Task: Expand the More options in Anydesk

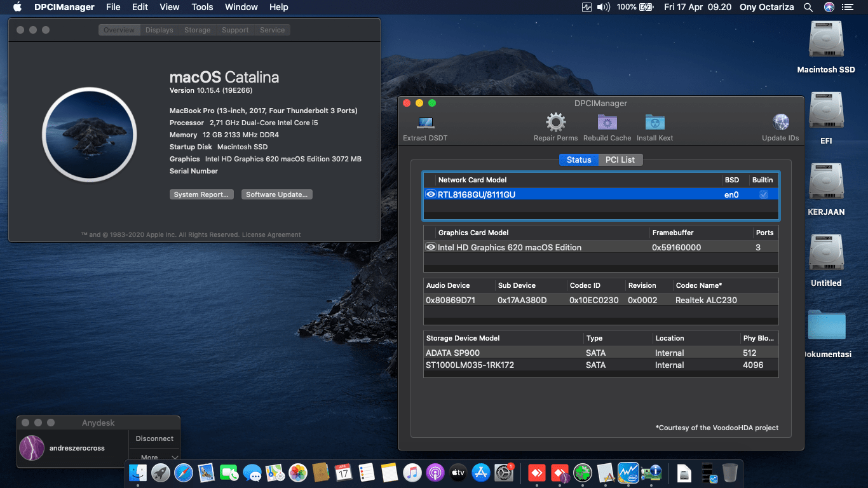Action: (154, 456)
